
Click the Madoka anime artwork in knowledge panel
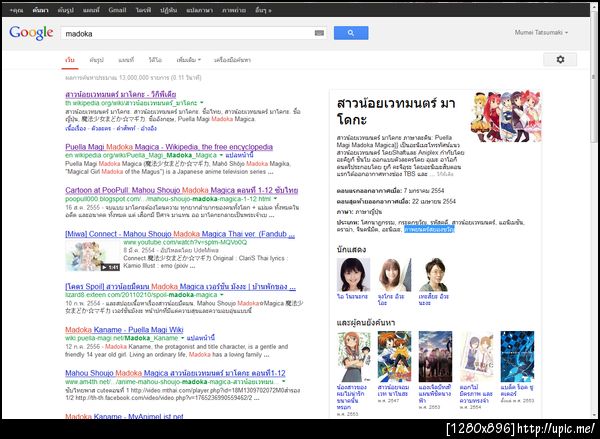click(x=506, y=116)
